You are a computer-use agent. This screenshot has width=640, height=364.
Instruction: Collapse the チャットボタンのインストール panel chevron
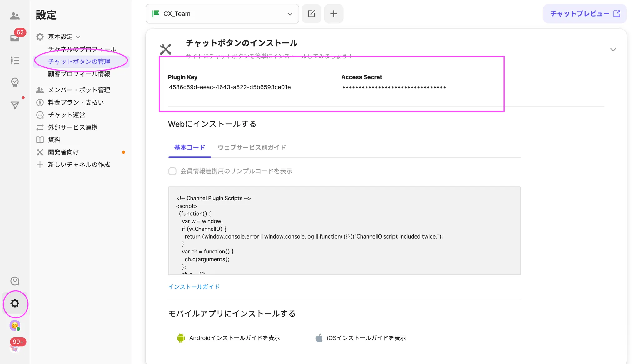[x=613, y=50]
